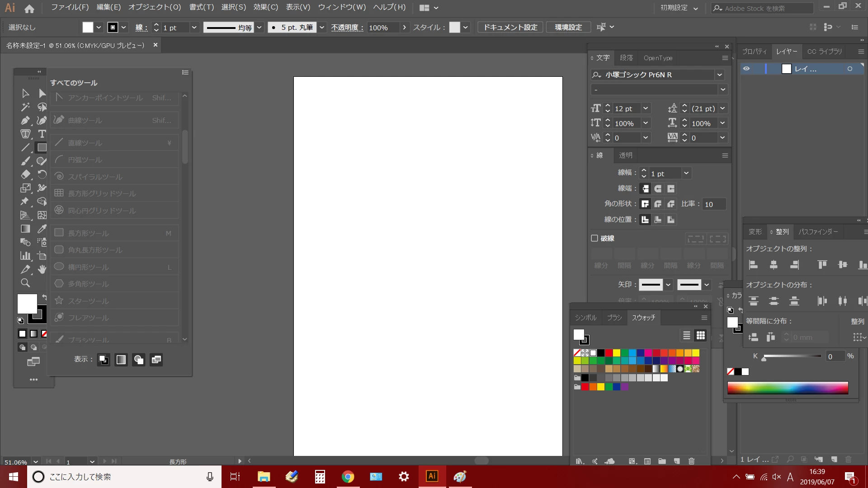Click round cap icon in stroke panel
The height and width of the screenshot is (488, 868).
pyautogui.click(x=658, y=189)
